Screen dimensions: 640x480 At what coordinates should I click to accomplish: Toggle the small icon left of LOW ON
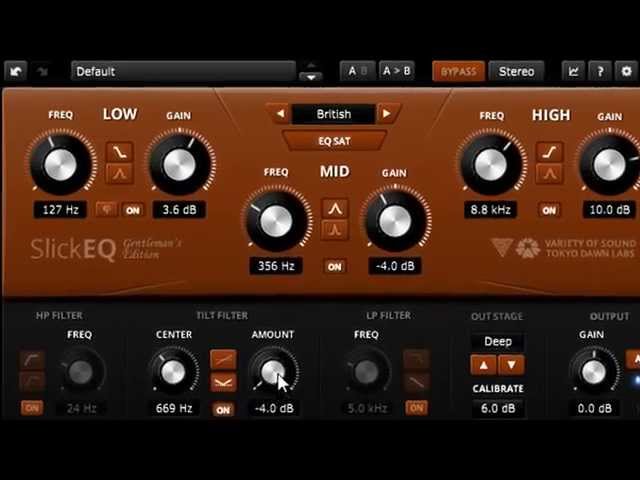107,210
